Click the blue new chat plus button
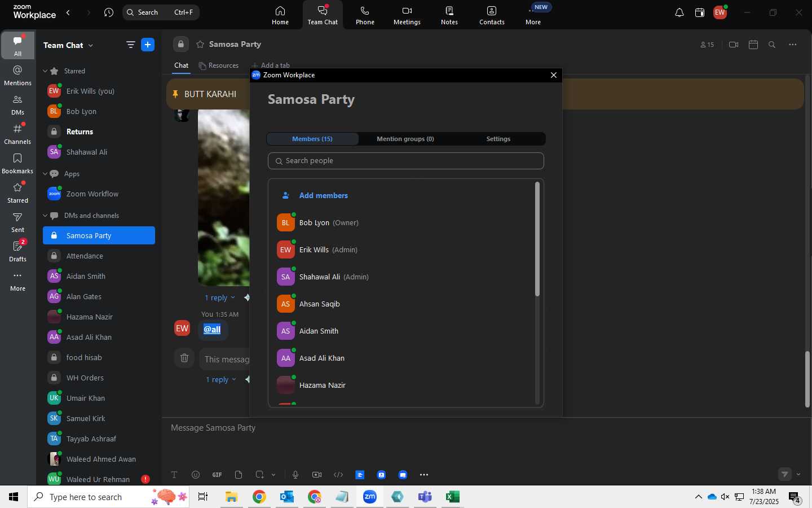812x508 pixels. tap(148, 45)
